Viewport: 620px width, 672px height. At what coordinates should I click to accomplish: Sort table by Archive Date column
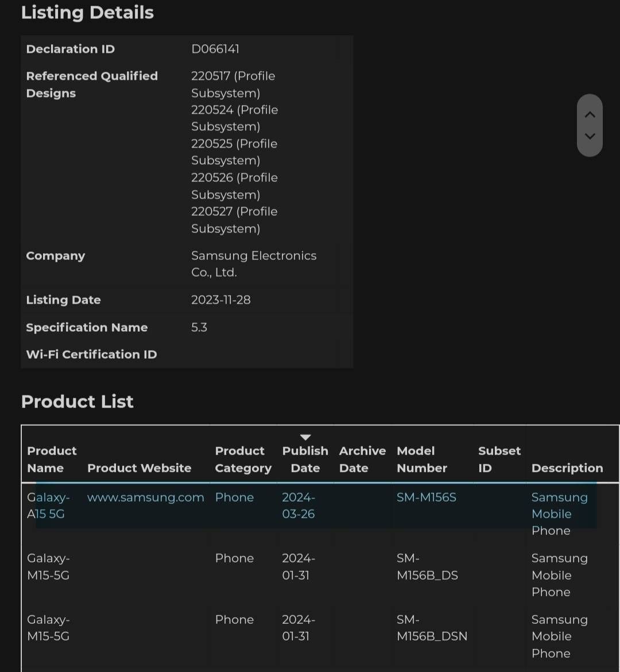click(x=362, y=459)
